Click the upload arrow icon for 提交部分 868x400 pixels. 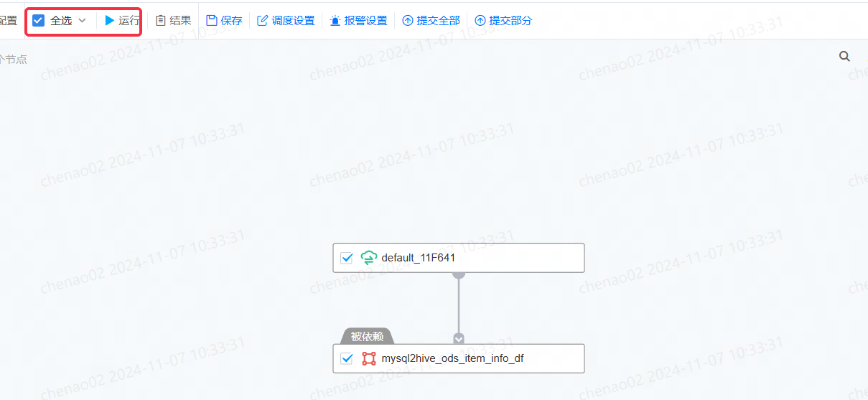[480, 21]
